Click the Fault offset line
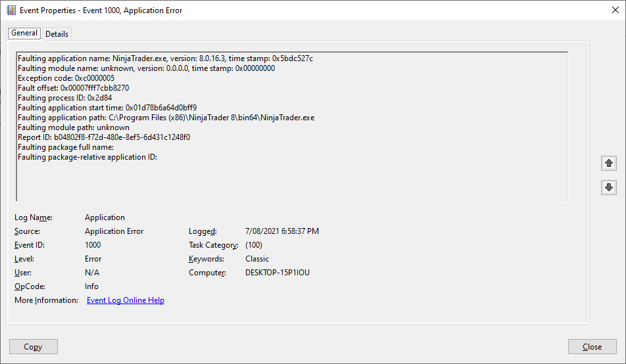626x364 pixels. pos(73,88)
